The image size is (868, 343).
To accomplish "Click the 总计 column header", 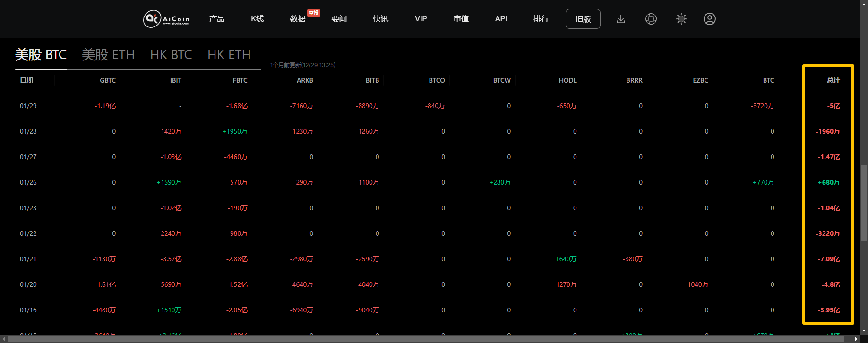I will point(833,80).
